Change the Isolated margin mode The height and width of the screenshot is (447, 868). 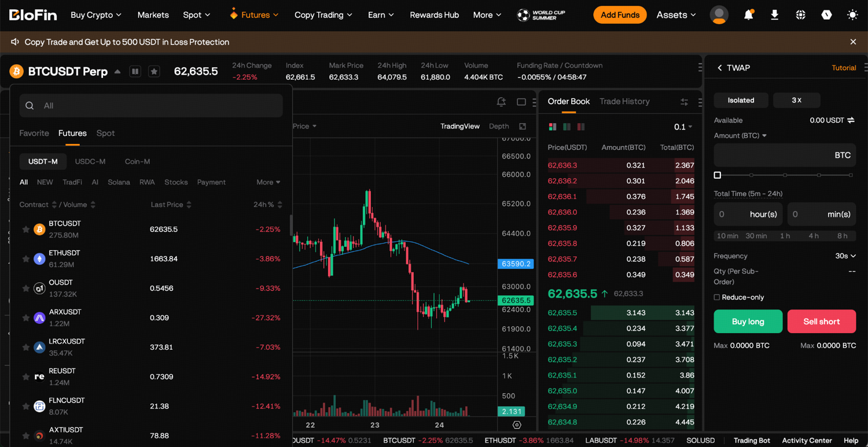pyautogui.click(x=741, y=100)
